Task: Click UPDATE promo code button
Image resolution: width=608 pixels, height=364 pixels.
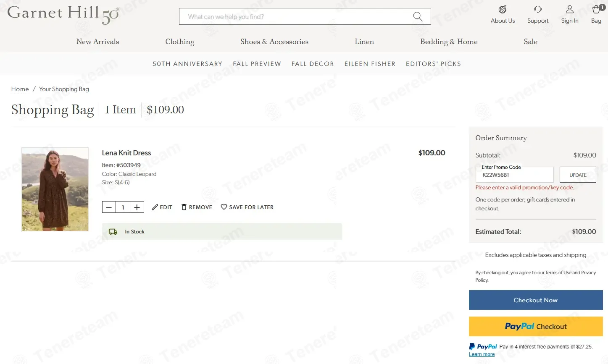Action: point(578,175)
